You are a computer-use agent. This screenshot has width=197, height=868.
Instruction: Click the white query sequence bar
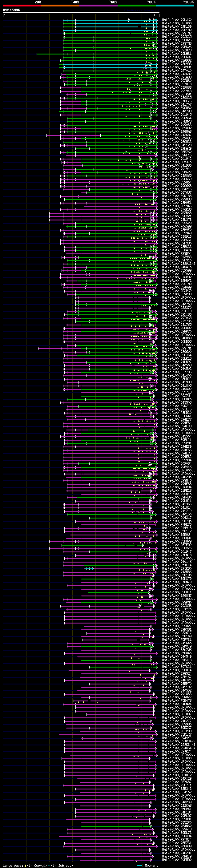click(x=81, y=13)
